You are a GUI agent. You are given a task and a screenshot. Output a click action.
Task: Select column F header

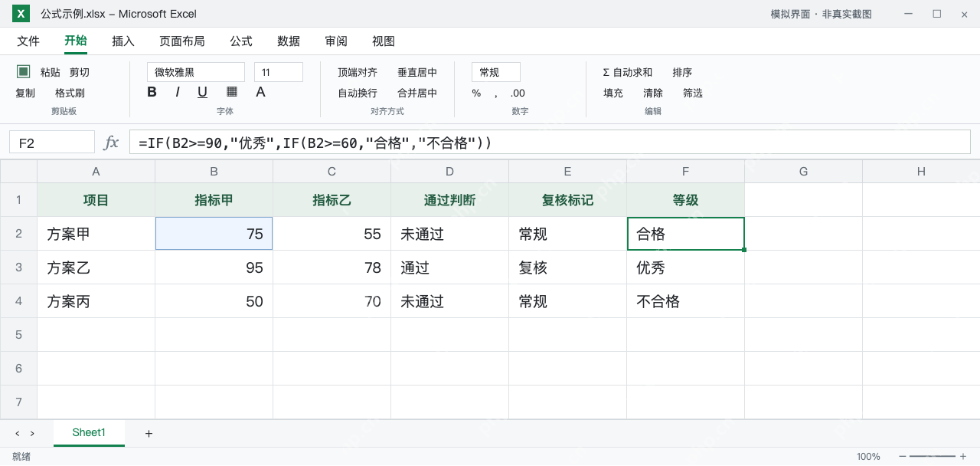tap(686, 172)
